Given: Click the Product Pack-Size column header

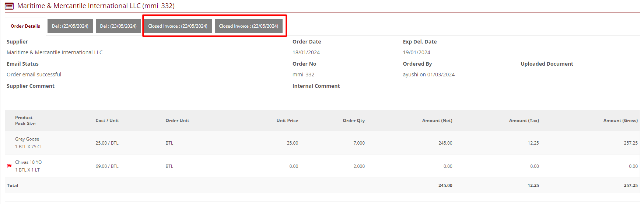Looking at the screenshot, I should pyautogui.click(x=25, y=121).
